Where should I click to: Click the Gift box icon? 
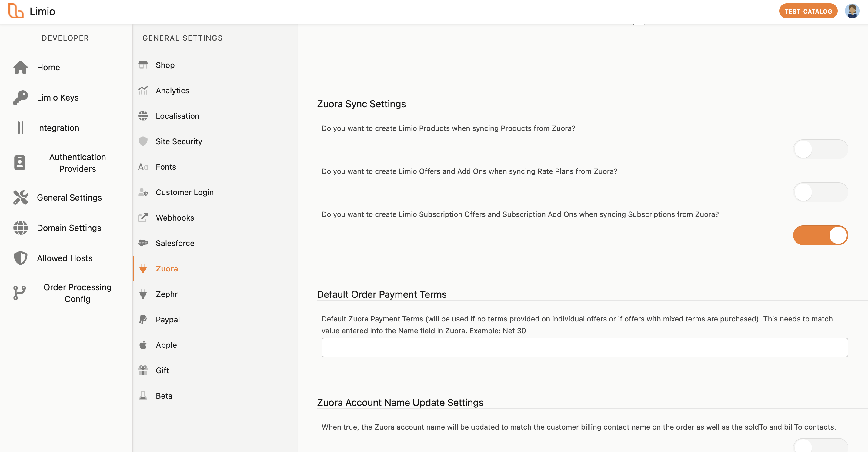(x=143, y=370)
